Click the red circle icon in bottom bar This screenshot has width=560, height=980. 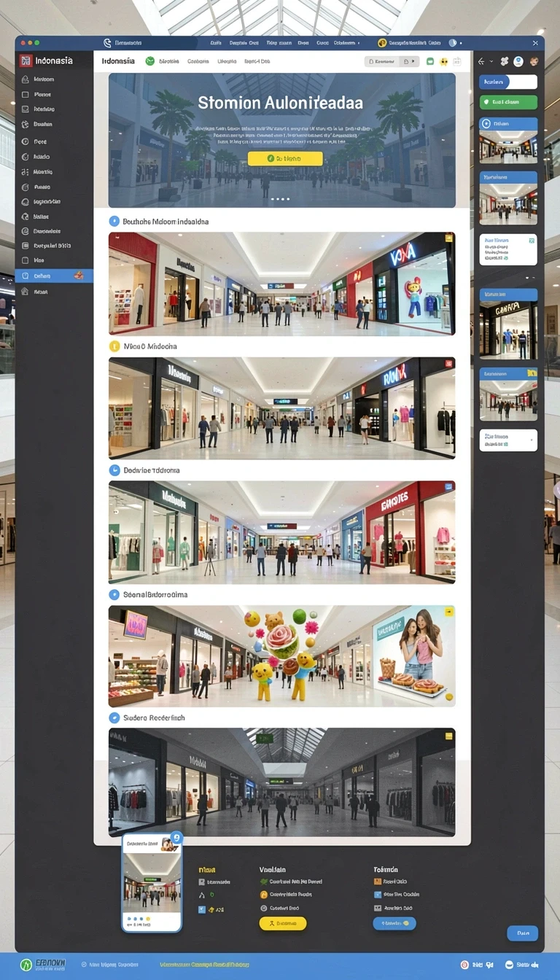point(464,965)
